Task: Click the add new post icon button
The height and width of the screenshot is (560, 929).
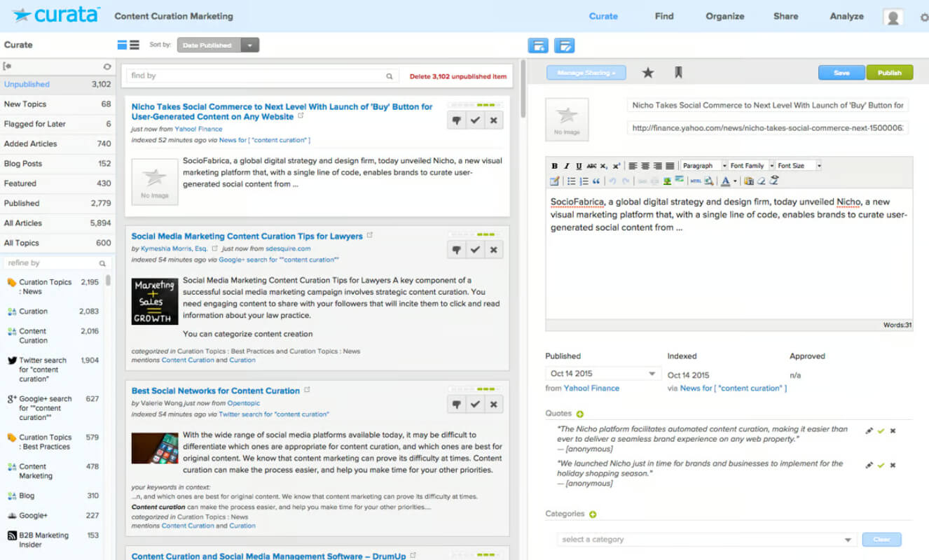Action: coord(538,45)
